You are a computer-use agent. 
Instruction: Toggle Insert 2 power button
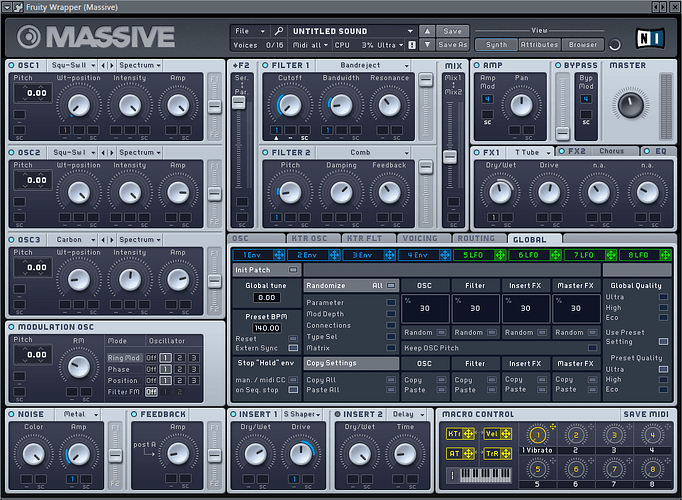click(x=338, y=414)
